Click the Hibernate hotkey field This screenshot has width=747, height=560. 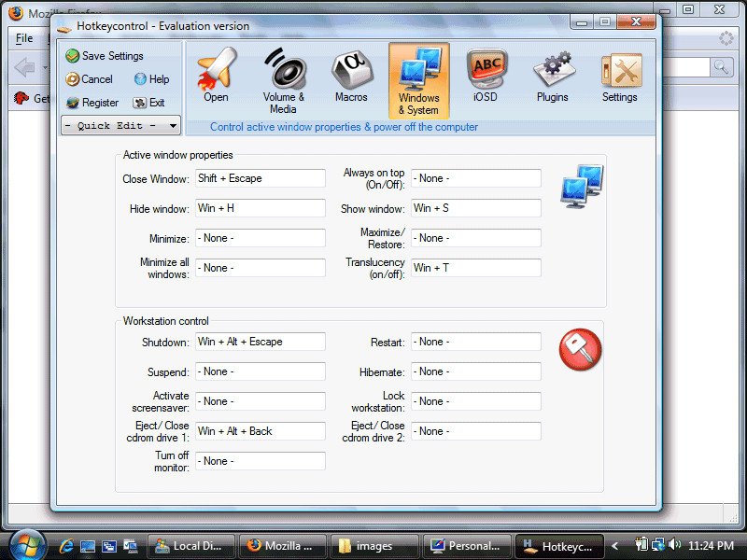click(476, 371)
